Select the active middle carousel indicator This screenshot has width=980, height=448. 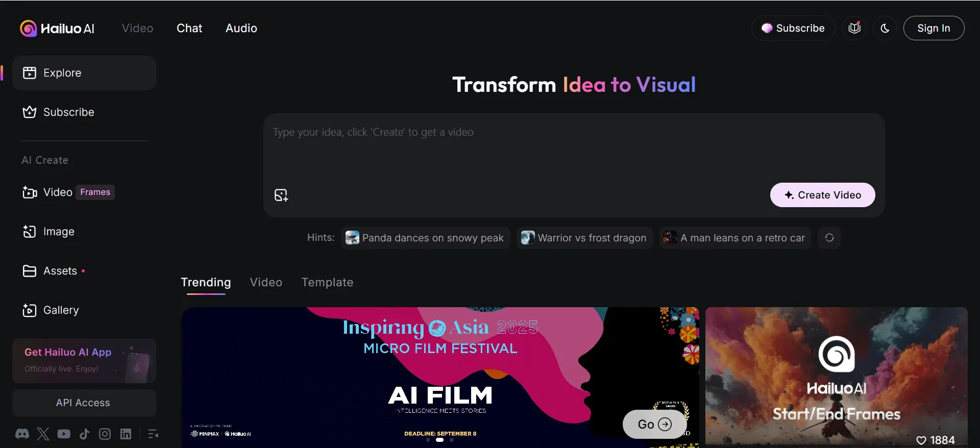pos(439,440)
